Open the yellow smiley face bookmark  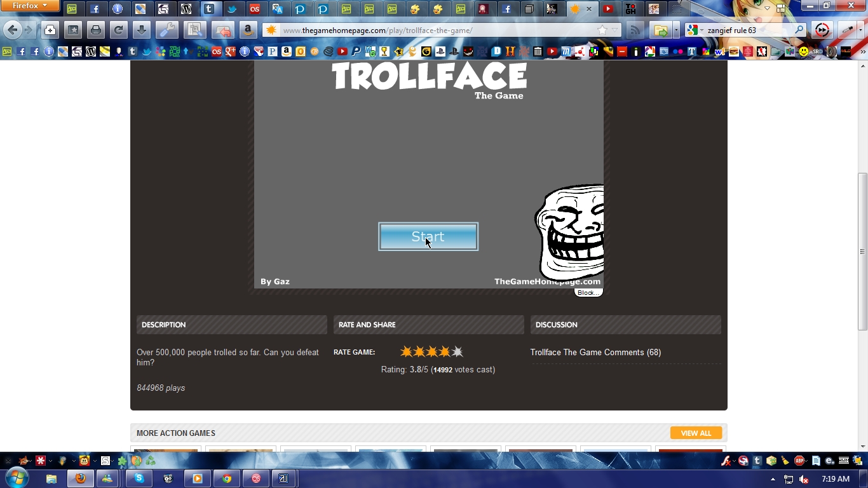[804, 51]
